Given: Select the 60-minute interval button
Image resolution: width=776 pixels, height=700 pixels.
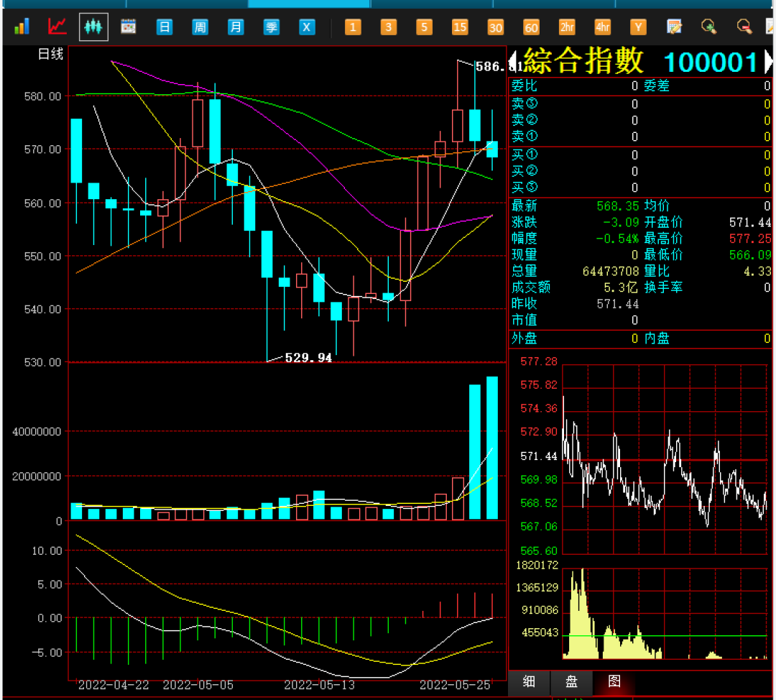Looking at the screenshot, I should [x=531, y=27].
